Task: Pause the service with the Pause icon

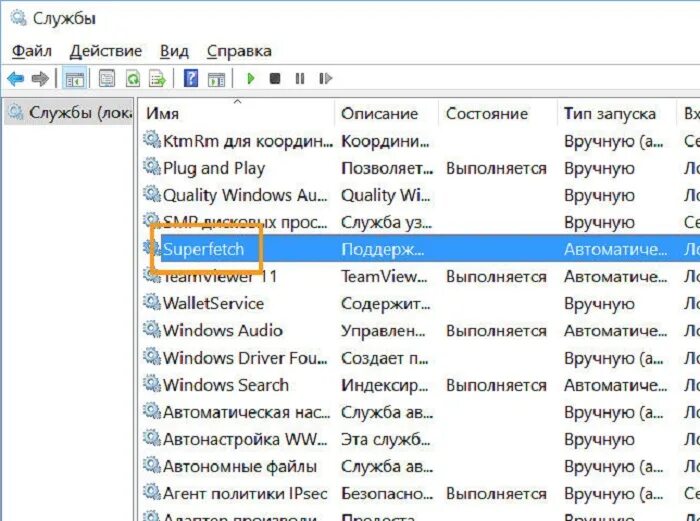Action: tap(300, 79)
